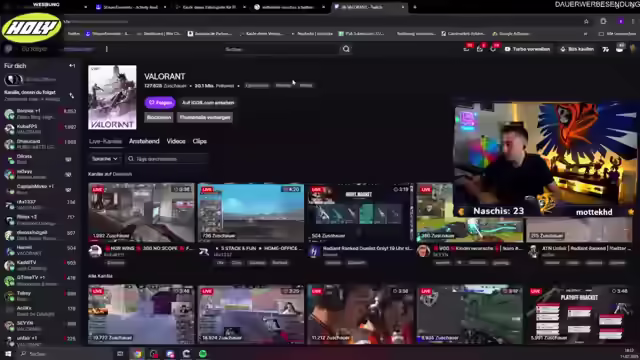Open the VALORANT box art cover
The height and width of the screenshot is (360, 640).
pos(112,97)
